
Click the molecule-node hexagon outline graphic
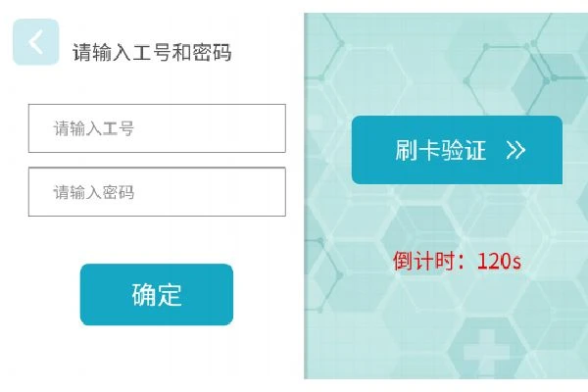510,75
